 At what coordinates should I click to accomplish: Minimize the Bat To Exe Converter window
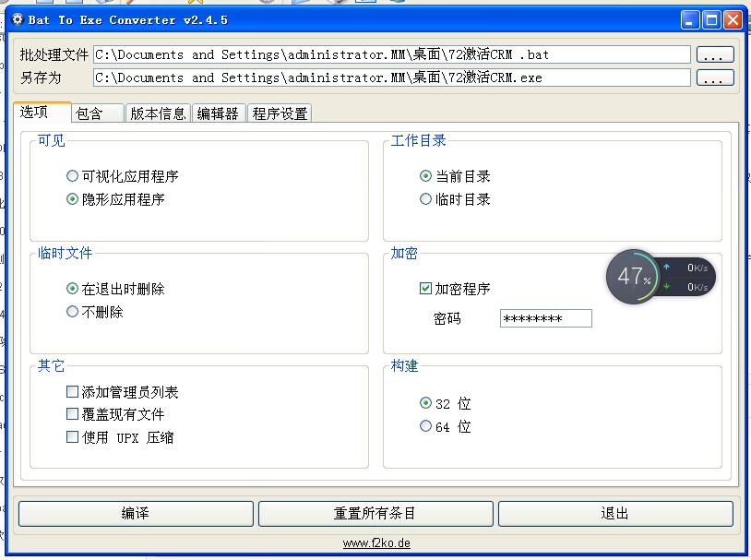coord(690,20)
